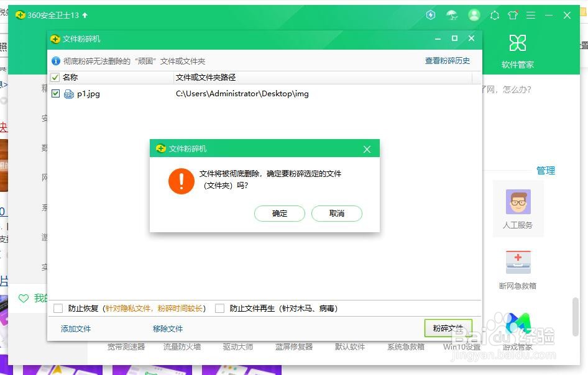
Task: Enable the 防止文件再生 checkbox
Action: click(220, 309)
